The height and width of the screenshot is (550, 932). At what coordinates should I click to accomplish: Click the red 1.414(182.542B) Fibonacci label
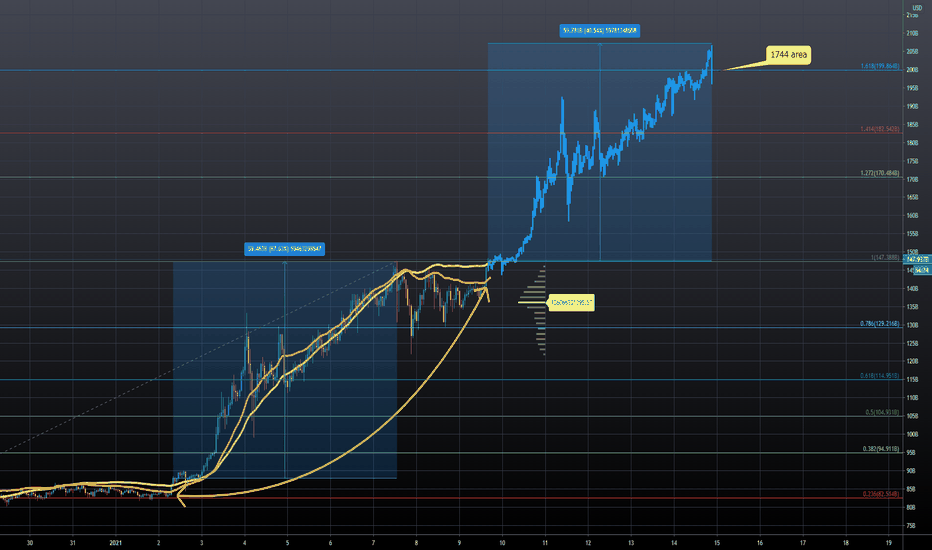pos(880,128)
